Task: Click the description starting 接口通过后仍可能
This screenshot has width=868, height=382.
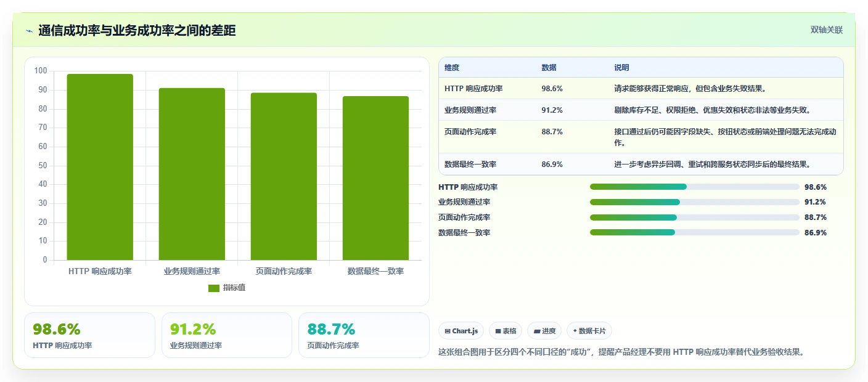Action: click(x=725, y=137)
